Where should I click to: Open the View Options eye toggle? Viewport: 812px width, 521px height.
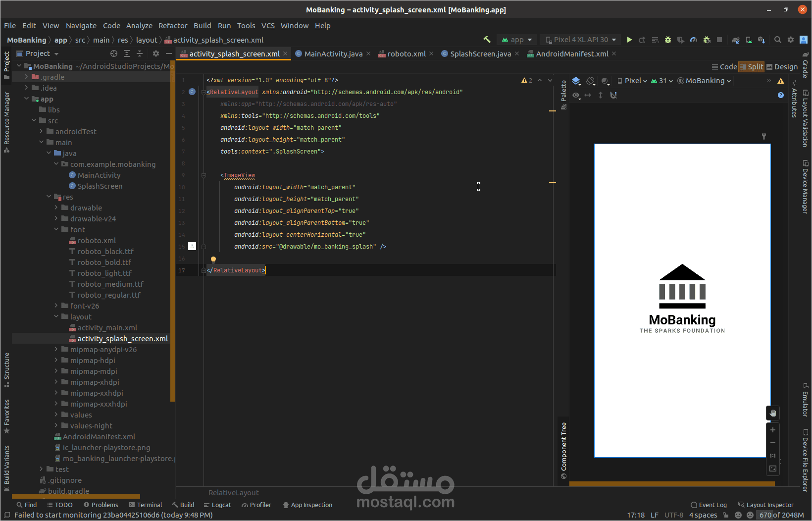click(x=576, y=95)
